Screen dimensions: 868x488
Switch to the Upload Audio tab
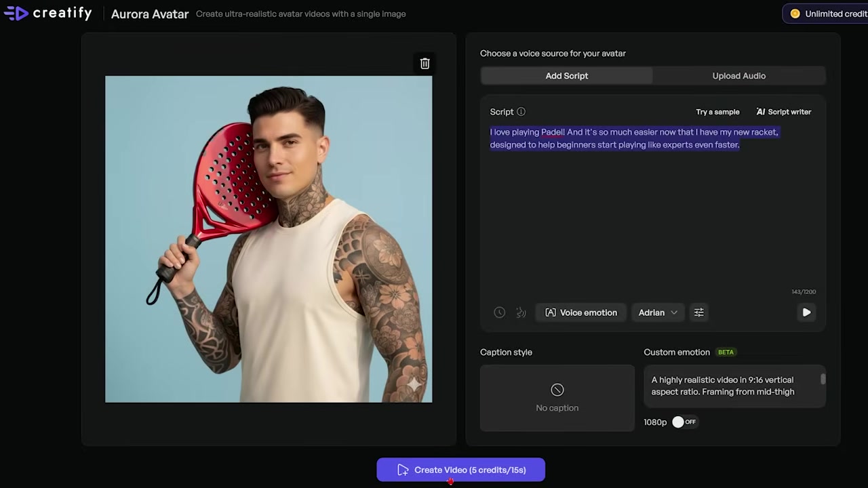738,76
